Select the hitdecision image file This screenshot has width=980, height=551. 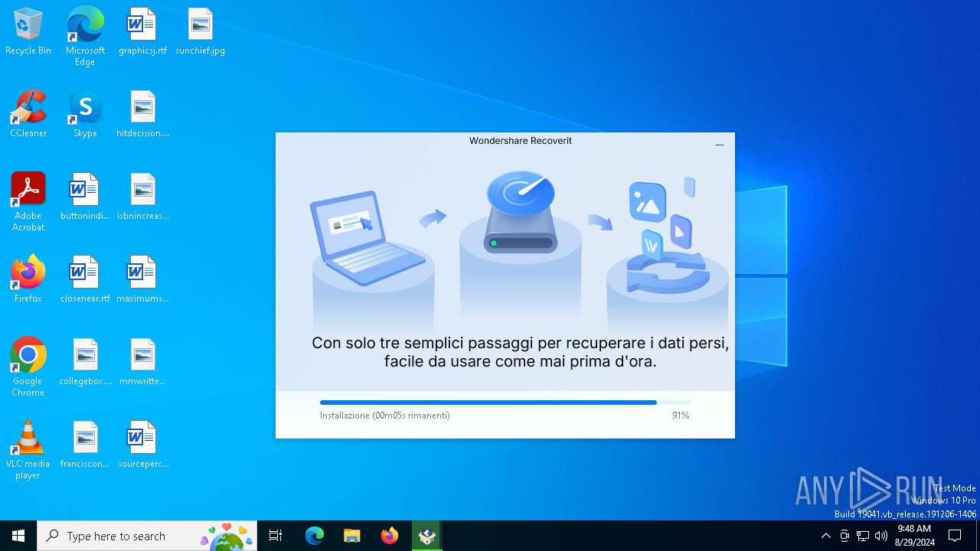tap(142, 115)
